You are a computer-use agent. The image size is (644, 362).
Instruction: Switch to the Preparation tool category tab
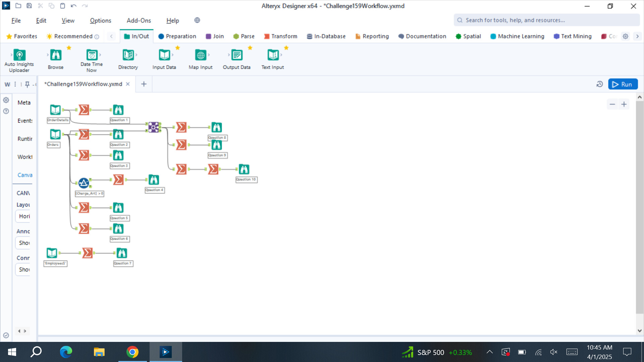coord(177,36)
